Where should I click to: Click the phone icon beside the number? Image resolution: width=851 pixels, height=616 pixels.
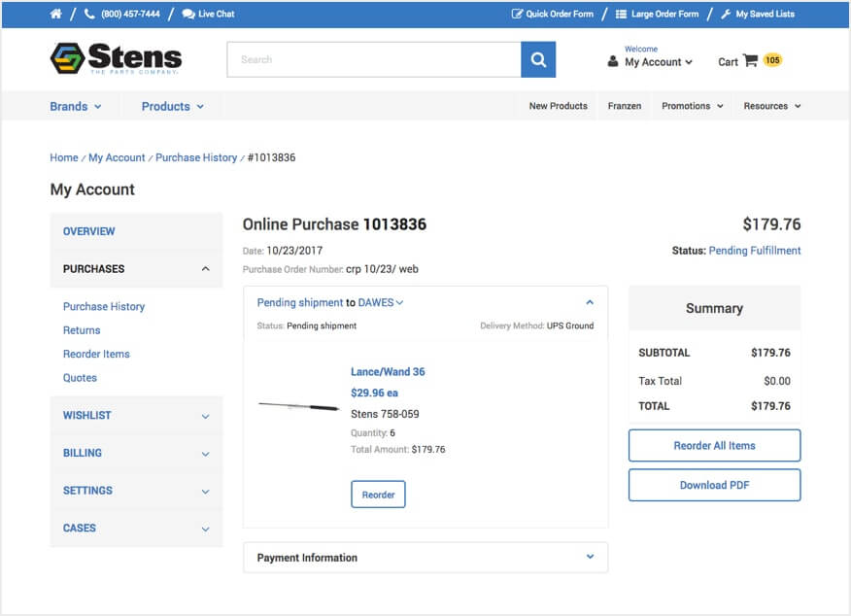point(90,15)
